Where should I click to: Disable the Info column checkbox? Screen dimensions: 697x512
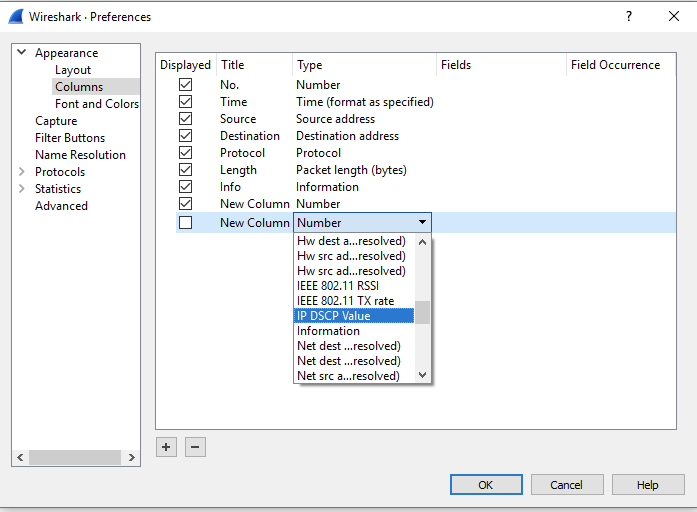point(185,187)
